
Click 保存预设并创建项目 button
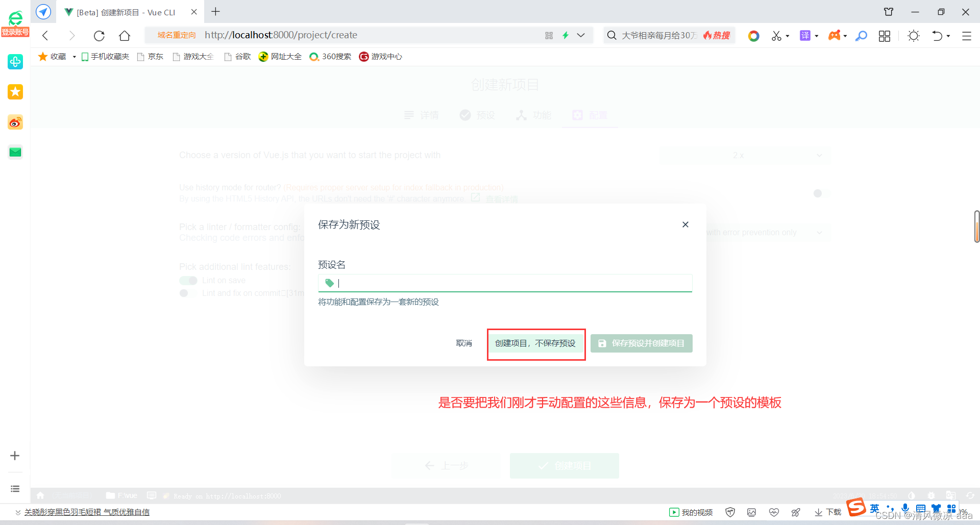click(642, 343)
